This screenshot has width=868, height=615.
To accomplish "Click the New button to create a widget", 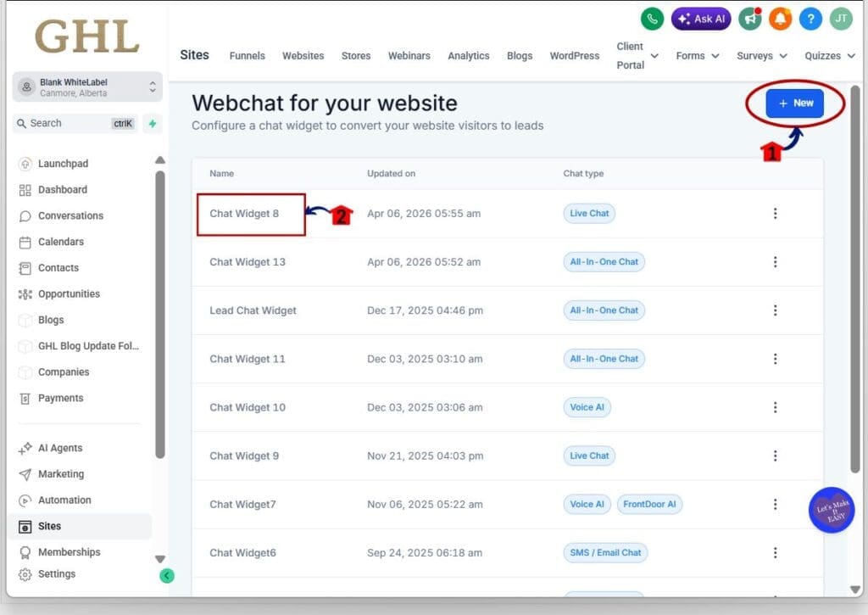I will [795, 103].
